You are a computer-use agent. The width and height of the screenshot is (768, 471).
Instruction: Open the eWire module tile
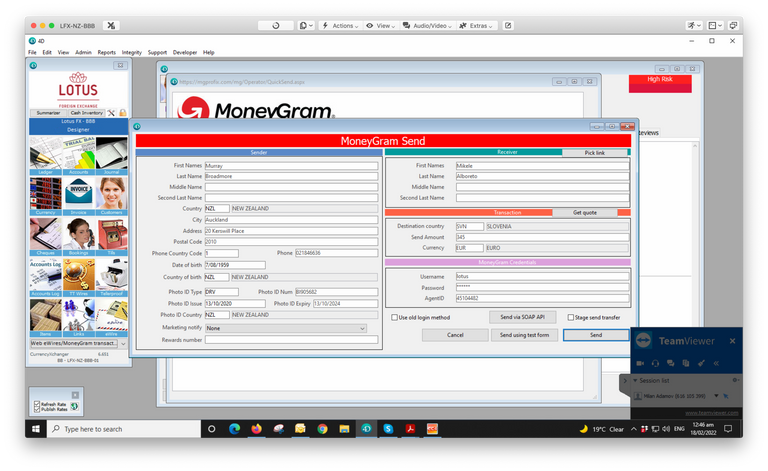point(112,318)
